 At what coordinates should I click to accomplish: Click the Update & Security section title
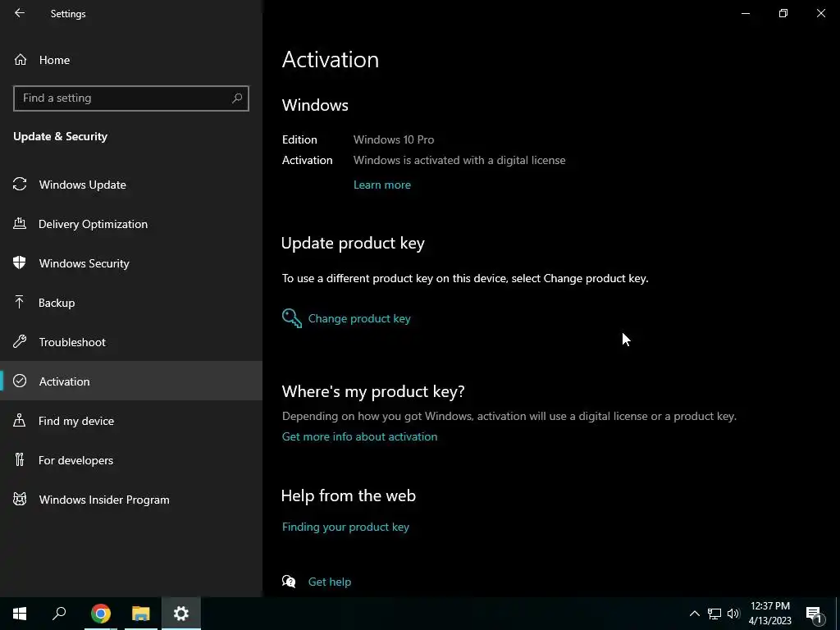click(x=61, y=137)
